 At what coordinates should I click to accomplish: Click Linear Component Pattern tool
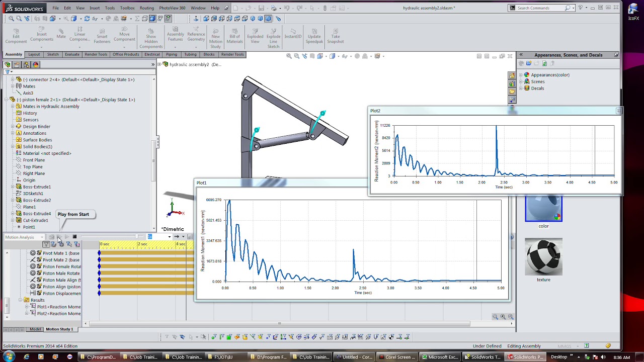79,34
